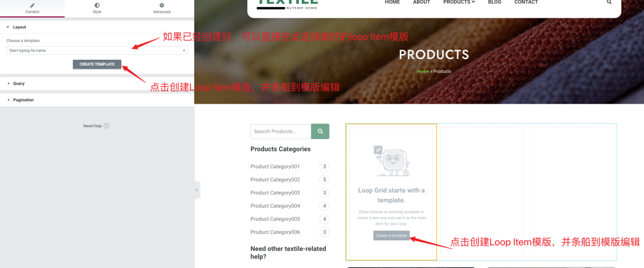
Task: Focus the Search Products input field
Action: [x=281, y=131]
